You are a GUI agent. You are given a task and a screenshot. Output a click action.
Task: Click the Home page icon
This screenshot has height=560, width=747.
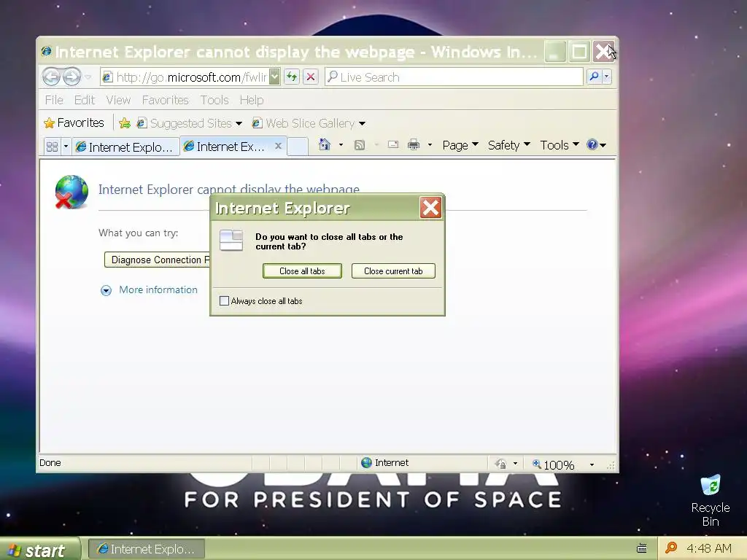point(325,144)
